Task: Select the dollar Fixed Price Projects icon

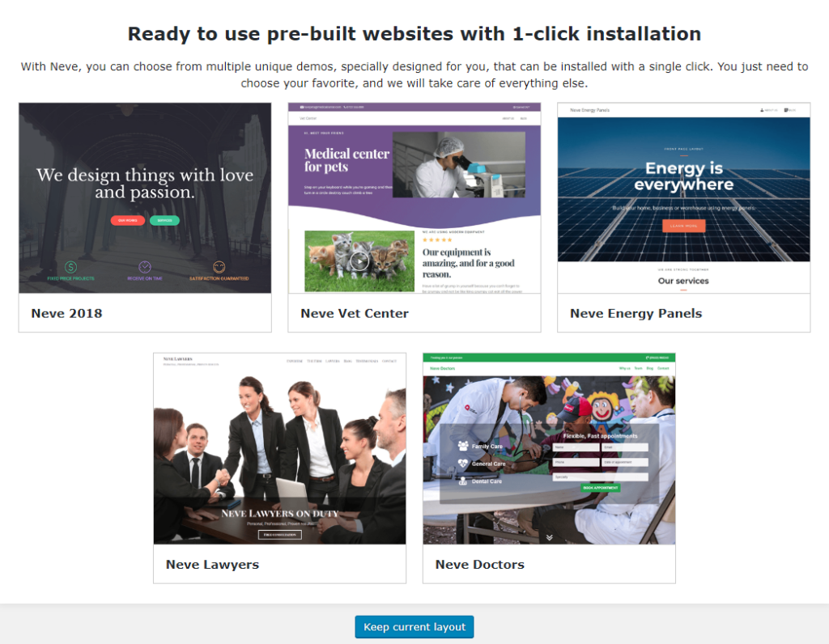Action: (70, 266)
